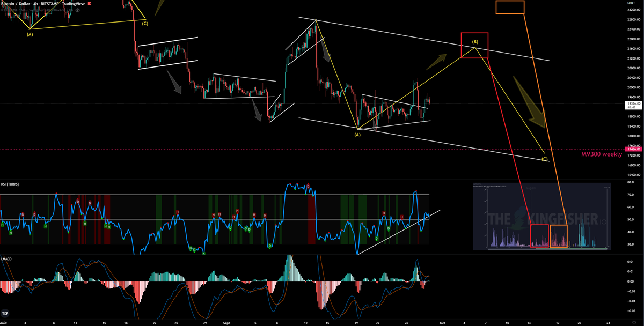Click the 22000.00 price axis label

click(633, 39)
